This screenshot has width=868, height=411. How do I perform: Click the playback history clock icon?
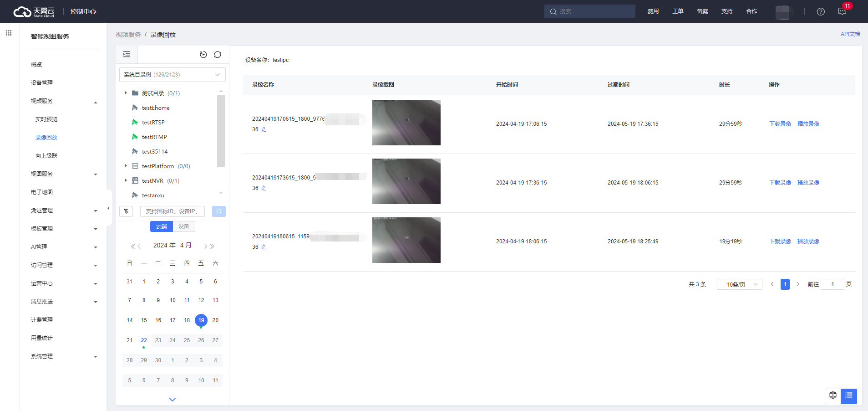203,55
